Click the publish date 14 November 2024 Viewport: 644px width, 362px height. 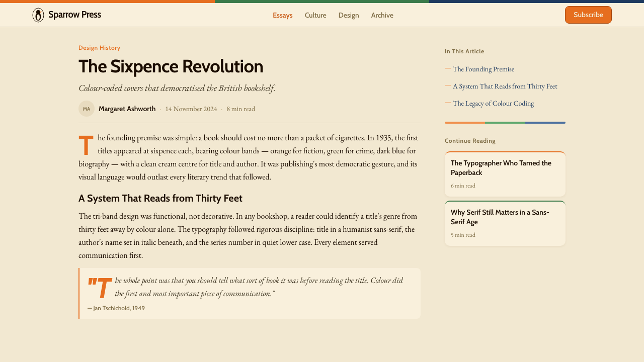click(191, 109)
